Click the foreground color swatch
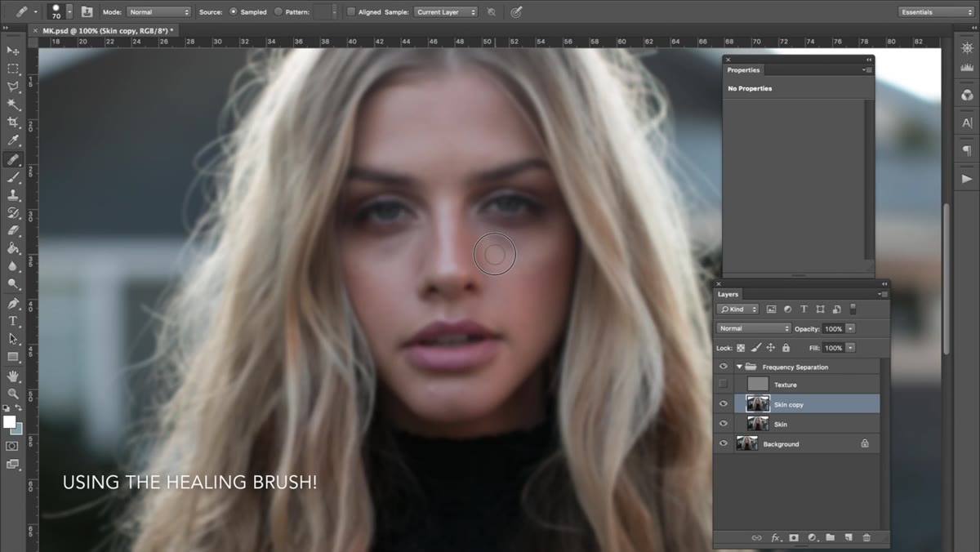This screenshot has width=980, height=552. 9,421
